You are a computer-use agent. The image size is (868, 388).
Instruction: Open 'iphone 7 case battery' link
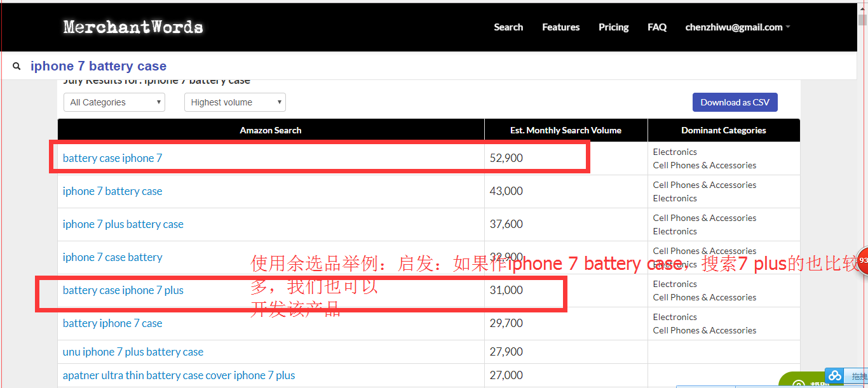pos(112,257)
